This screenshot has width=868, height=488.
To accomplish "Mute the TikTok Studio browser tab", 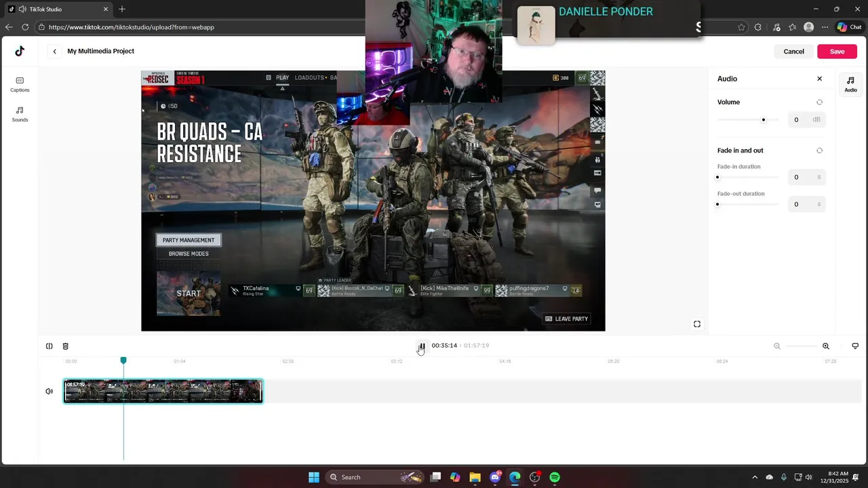I will [x=22, y=9].
